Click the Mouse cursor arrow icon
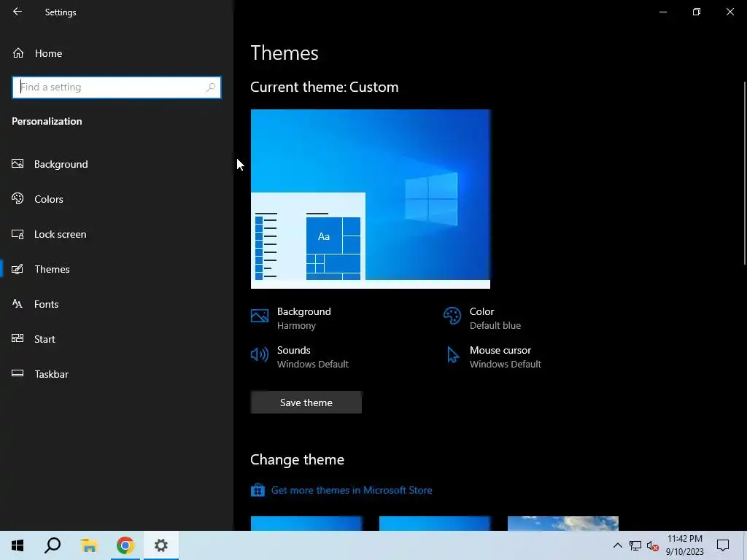 pos(452,355)
